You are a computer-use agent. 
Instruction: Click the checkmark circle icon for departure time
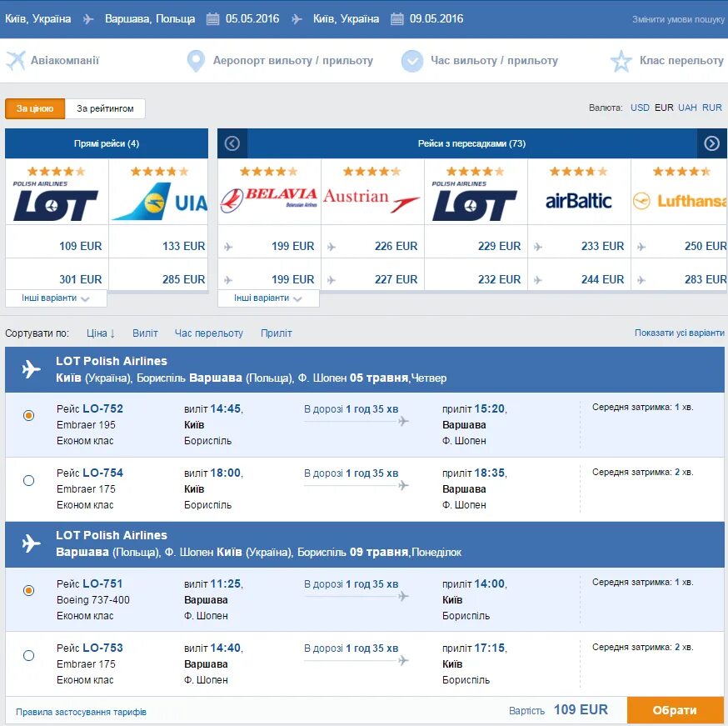pyautogui.click(x=411, y=61)
